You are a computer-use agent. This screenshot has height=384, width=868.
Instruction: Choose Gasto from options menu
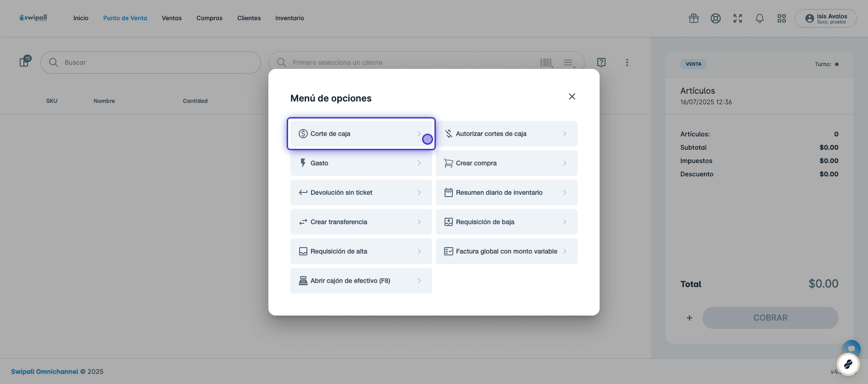(x=361, y=163)
